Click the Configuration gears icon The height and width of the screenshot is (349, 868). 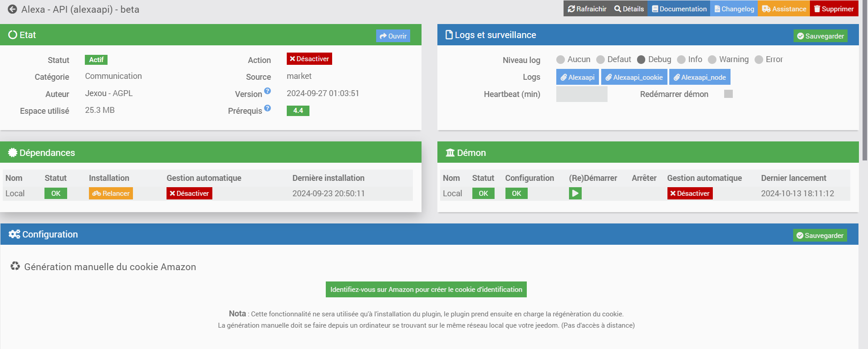(14, 234)
